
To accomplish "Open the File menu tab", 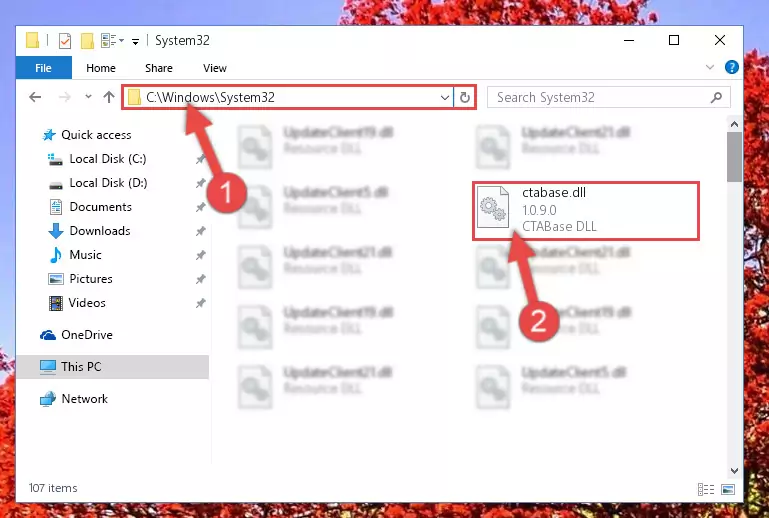I will point(43,68).
